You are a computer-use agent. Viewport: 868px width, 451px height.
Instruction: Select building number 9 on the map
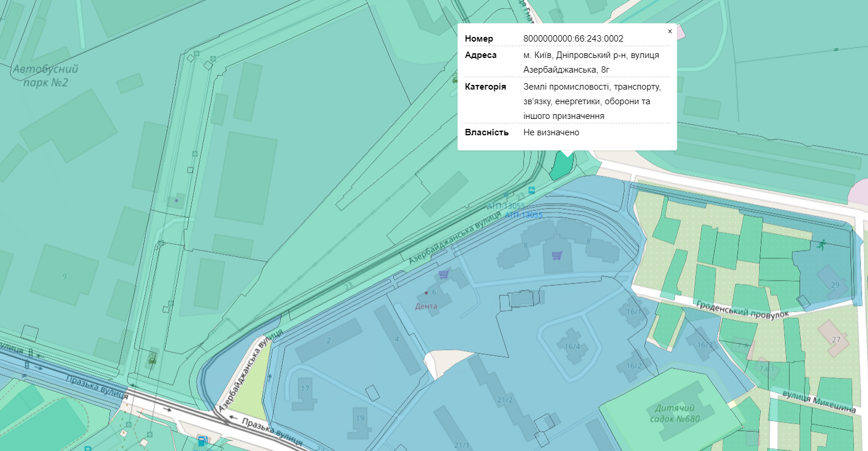[x=64, y=275]
